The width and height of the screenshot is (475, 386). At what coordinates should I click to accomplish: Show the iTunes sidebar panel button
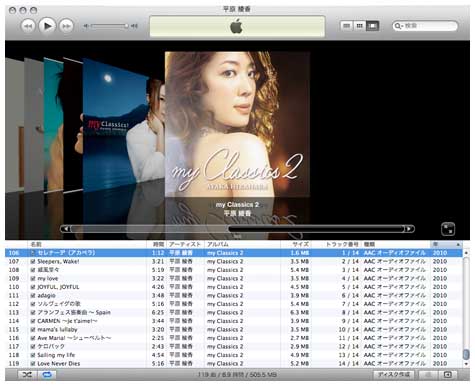[448, 375]
